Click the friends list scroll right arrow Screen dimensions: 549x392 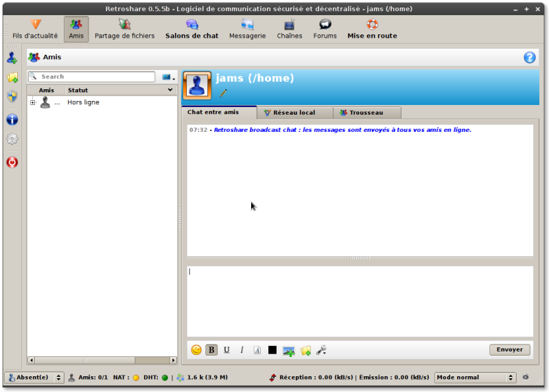(173, 360)
